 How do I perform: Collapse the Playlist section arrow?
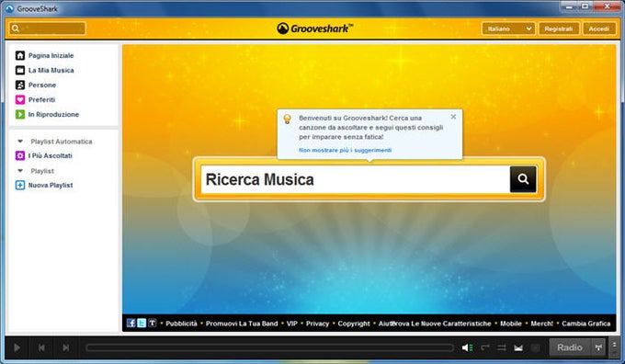pos(20,171)
